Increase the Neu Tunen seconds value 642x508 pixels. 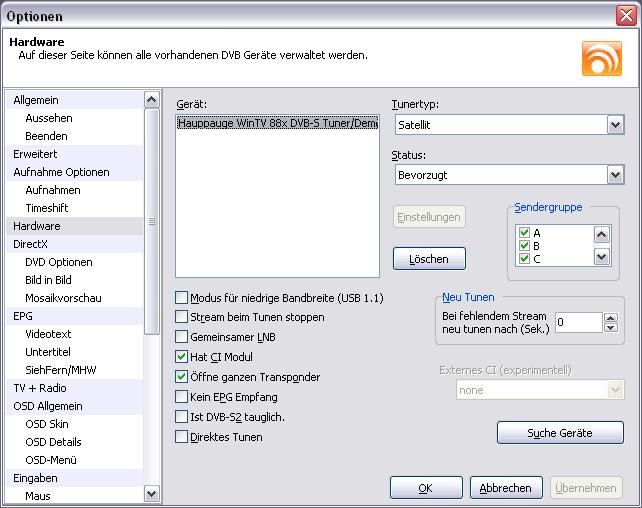[x=611, y=317]
